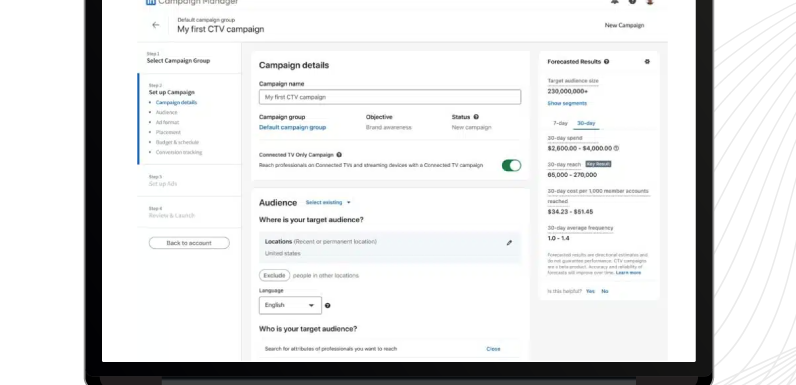This screenshot has height=385, width=796.
Task: Answer No to Is this helpful
Action: 605,291
